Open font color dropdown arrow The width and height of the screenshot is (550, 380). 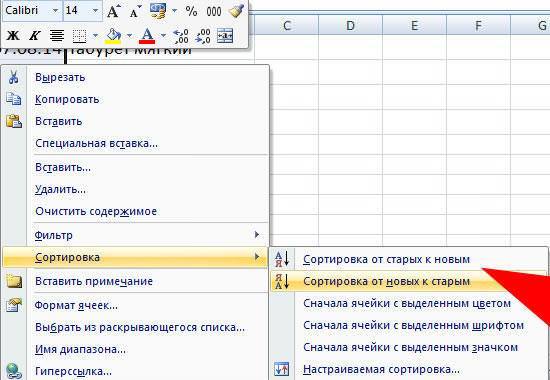coord(163,35)
